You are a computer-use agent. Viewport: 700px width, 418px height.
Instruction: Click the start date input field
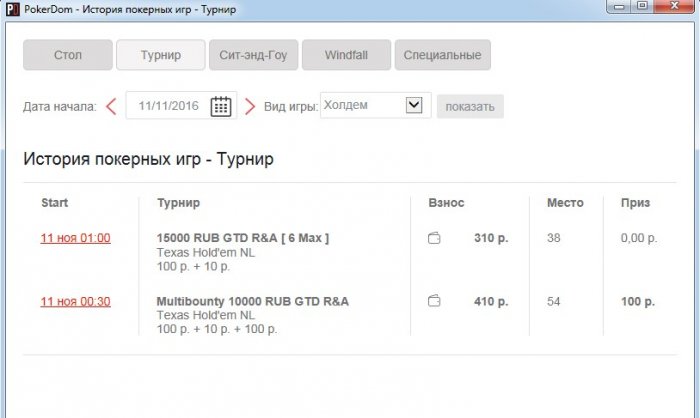click(167, 106)
